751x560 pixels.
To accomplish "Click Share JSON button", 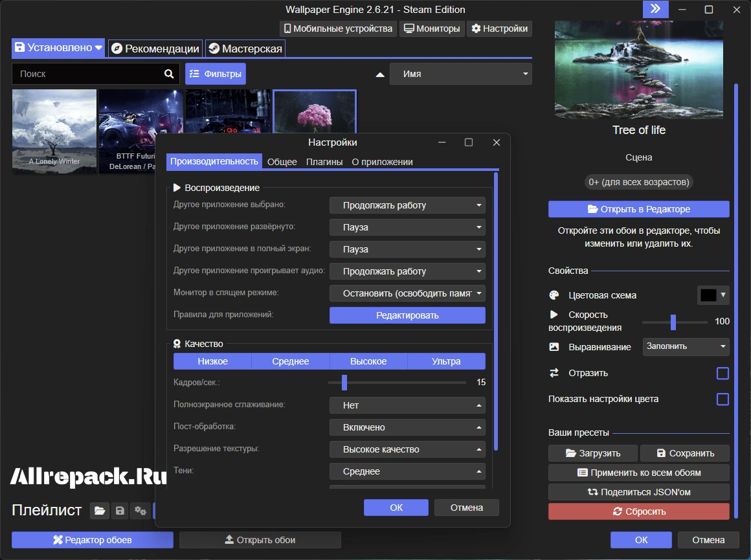I will [x=638, y=492].
